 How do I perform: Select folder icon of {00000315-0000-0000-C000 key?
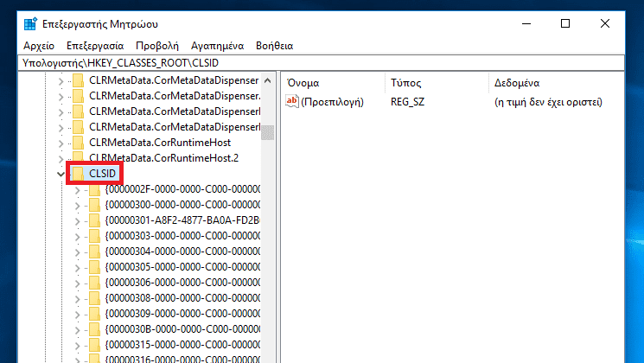tap(94, 345)
